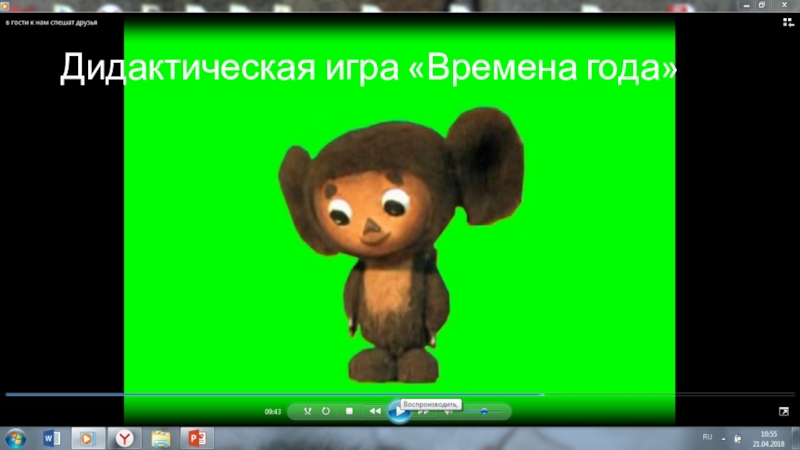Click the Action Center flag tray icon

738,438
